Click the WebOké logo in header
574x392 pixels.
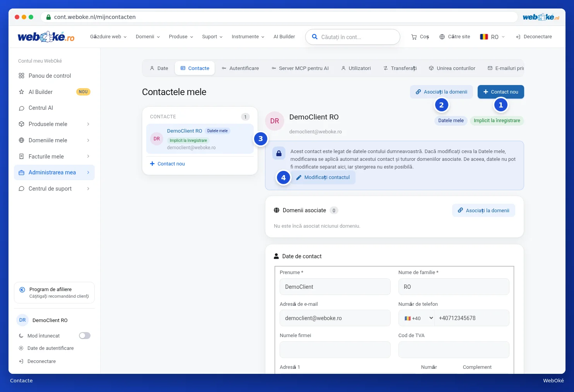pyautogui.click(x=46, y=37)
